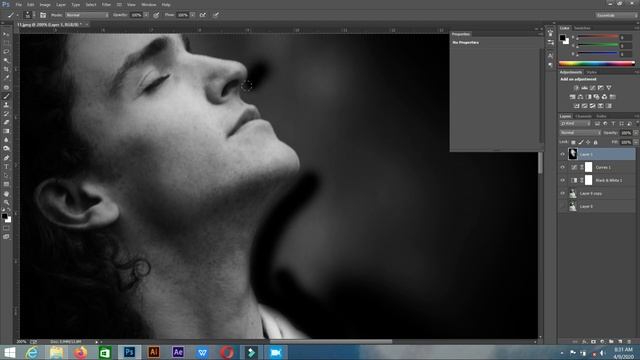Click the foreground color swatch in Color panel

click(562, 38)
